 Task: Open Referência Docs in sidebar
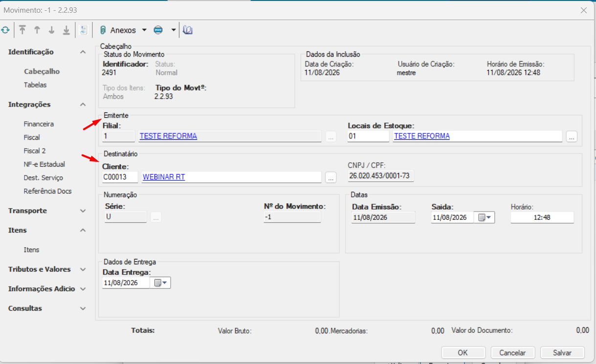coord(47,191)
